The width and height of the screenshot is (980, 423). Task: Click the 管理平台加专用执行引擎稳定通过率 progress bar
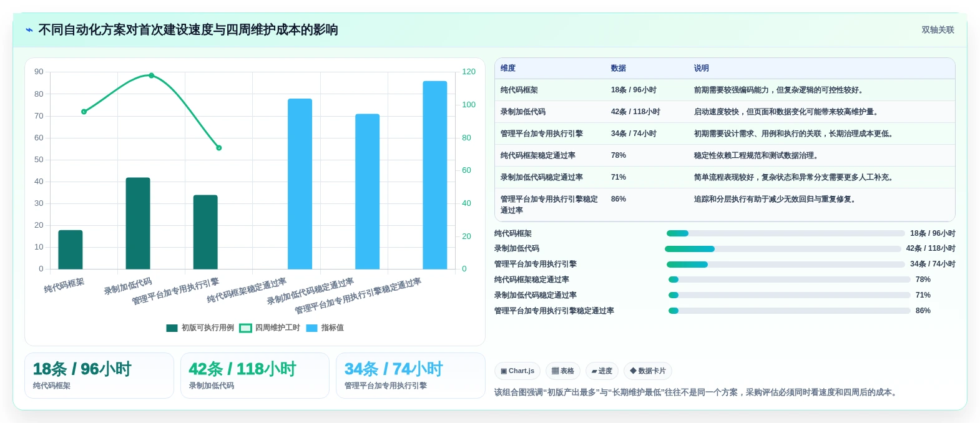(790, 311)
